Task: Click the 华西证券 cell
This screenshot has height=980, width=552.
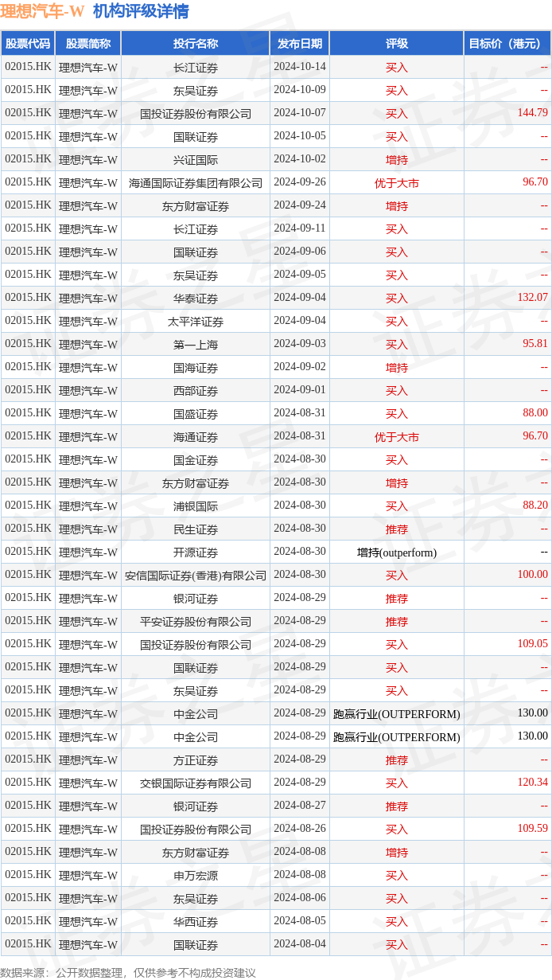Action: [x=196, y=921]
